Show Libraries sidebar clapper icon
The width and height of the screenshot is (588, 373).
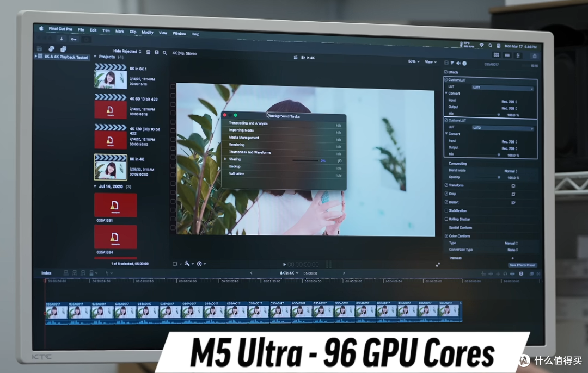[x=39, y=49]
